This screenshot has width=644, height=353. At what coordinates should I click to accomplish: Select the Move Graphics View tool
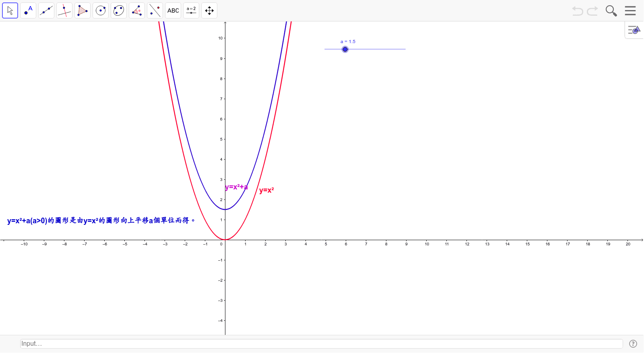point(209,10)
